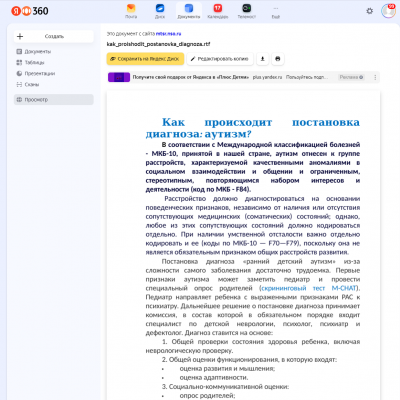The image size is (400, 400).
Task: Click the Yandex 360 logo
Action: [x=30, y=11]
